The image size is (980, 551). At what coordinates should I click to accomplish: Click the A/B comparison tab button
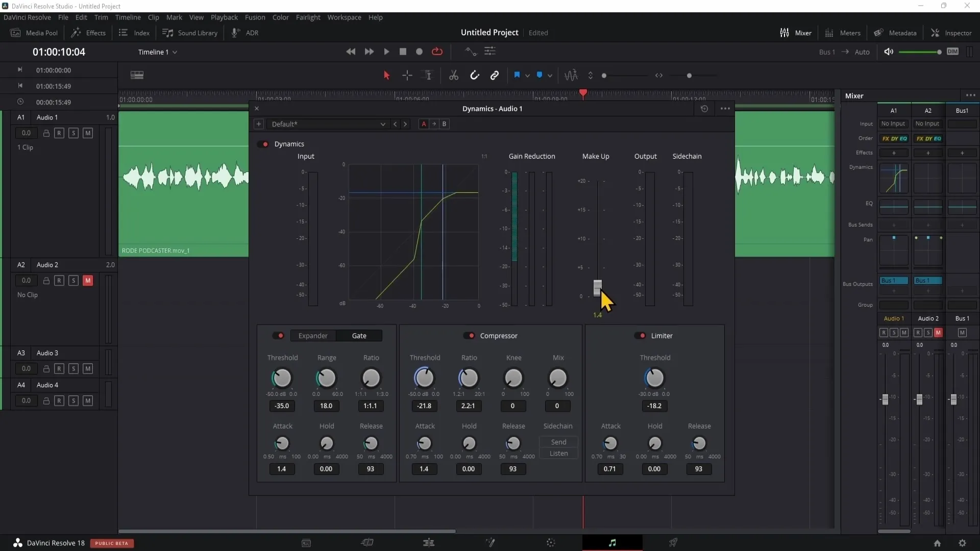coord(444,124)
